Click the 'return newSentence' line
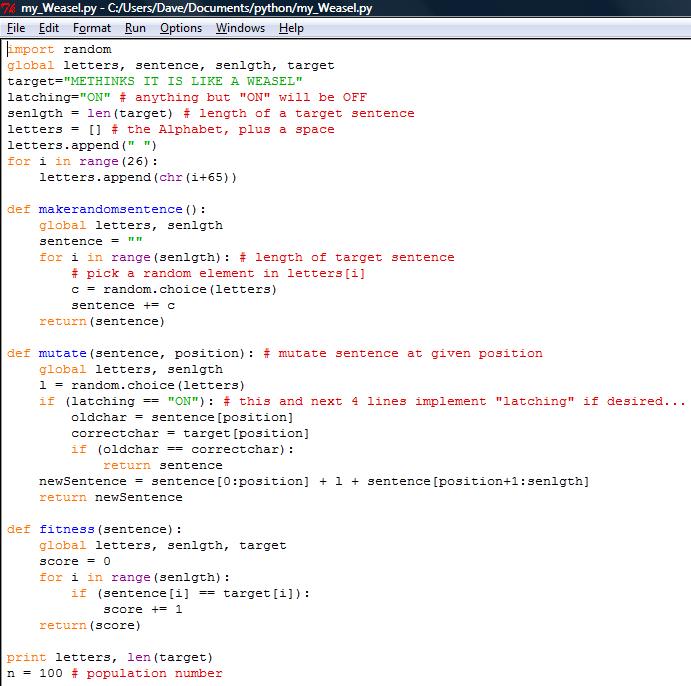 pos(111,498)
